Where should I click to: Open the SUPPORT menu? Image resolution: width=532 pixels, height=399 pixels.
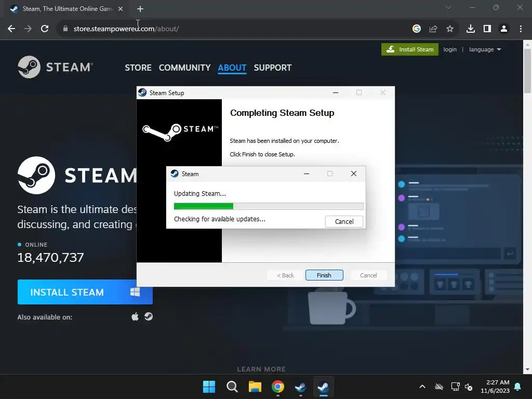[x=273, y=68]
